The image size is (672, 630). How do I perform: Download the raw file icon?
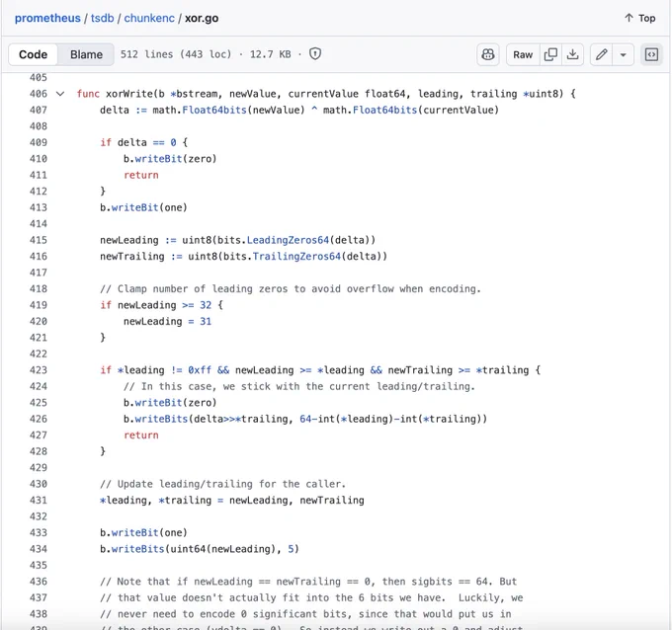[x=572, y=54]
